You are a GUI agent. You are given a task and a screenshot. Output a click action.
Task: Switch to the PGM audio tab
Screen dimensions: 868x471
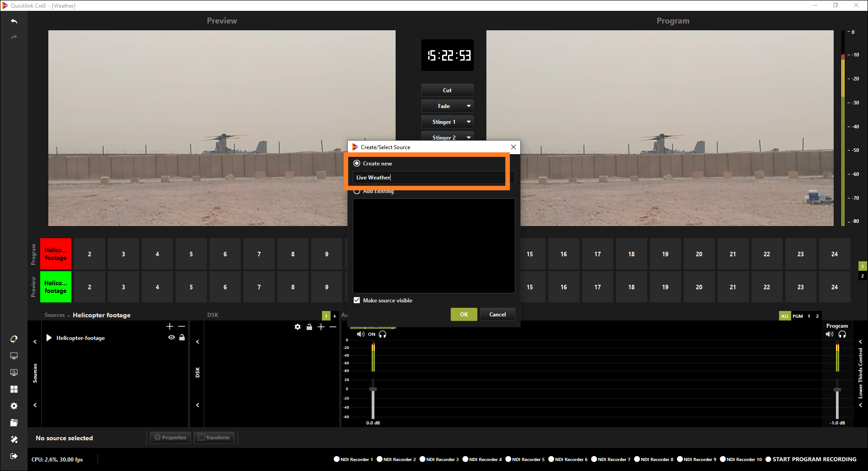pos(798,316)
